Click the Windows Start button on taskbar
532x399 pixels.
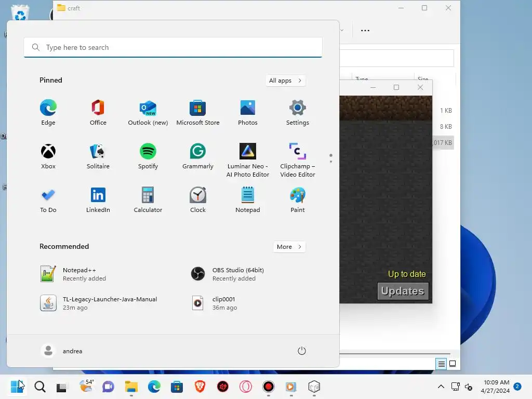click(x=17, y=387)
